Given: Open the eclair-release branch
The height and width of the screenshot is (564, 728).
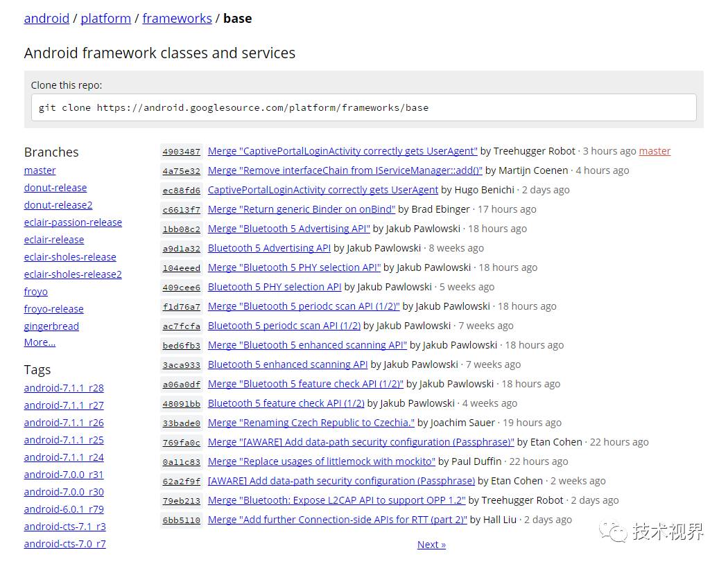Looking at the screenshot, I should coord(54,240).
